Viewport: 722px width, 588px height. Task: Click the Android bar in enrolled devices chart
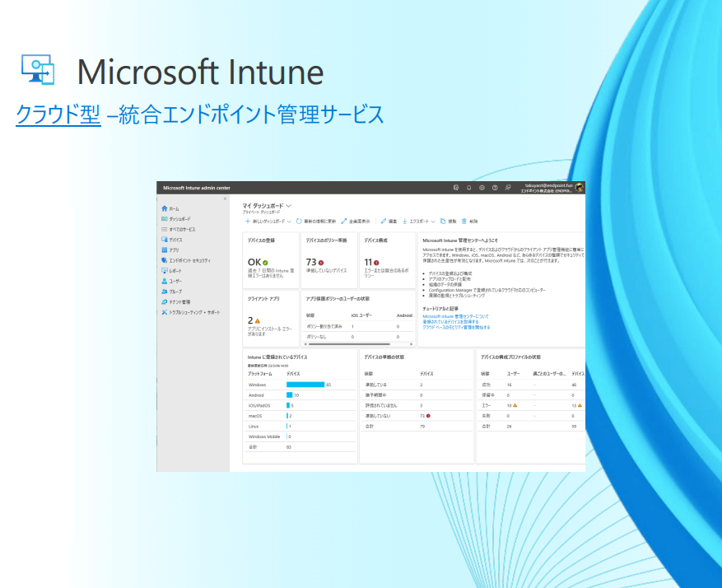(x=290, y=395)
